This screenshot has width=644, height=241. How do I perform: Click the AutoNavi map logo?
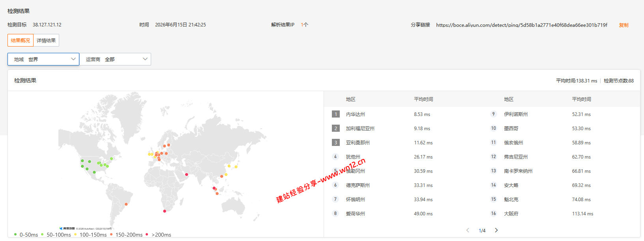point(67,228)
